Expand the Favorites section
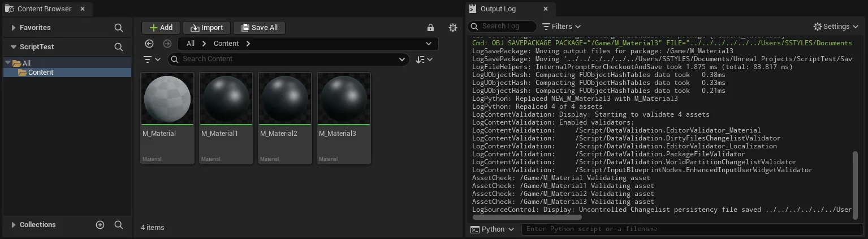This screenshot has height=239, width=868. (x=14, y=28)
